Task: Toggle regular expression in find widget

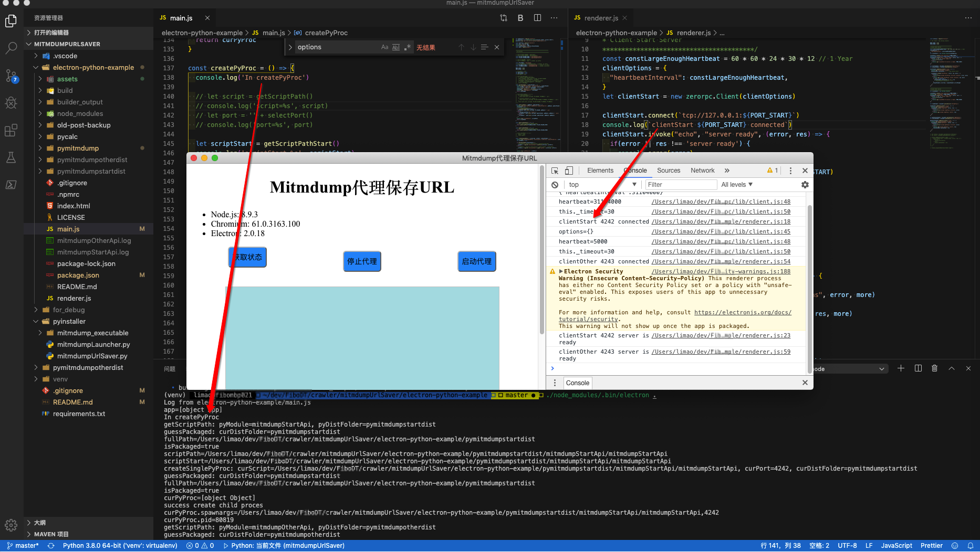Action: point(408,47)
